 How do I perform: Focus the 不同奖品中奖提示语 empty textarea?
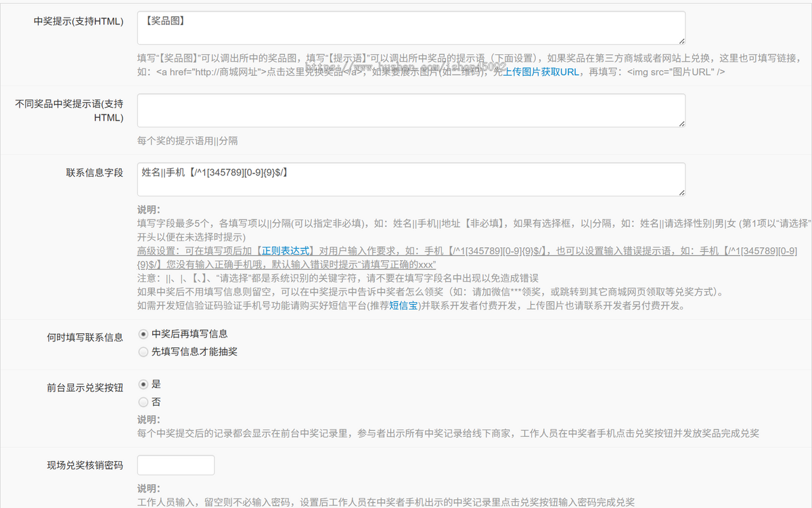411,110
